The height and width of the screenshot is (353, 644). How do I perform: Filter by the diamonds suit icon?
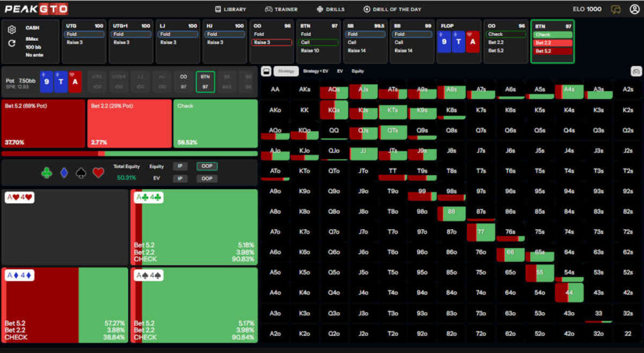(64, 173)
